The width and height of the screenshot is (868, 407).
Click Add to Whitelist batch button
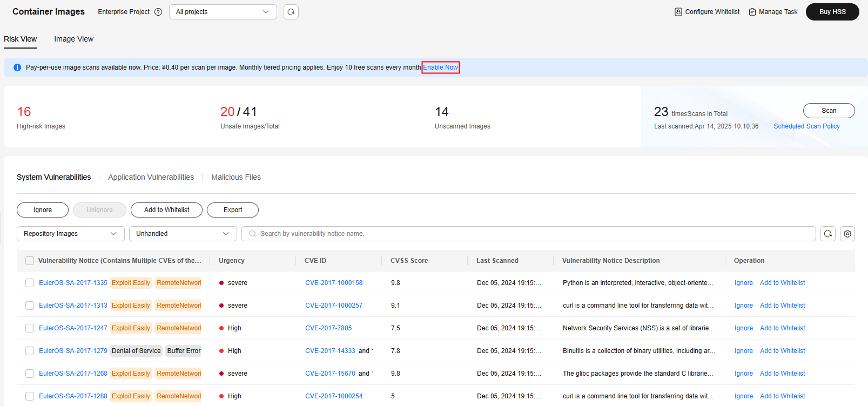[166, 210]
